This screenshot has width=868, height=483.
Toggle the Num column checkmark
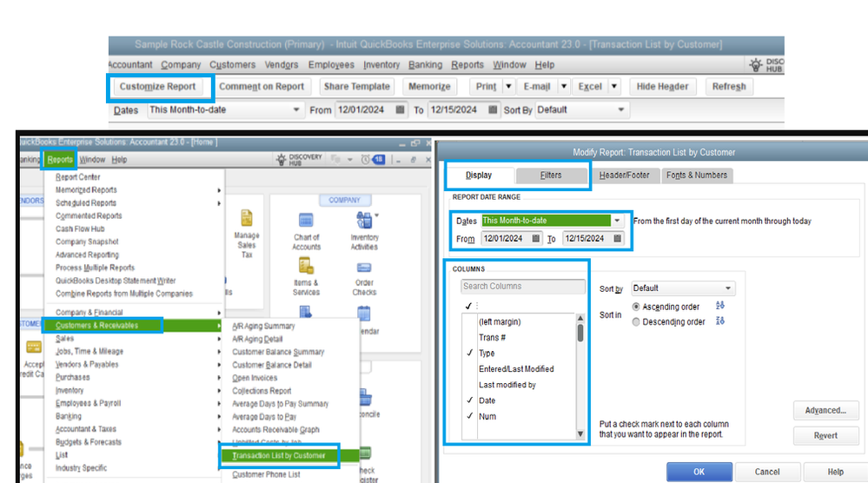pos(469,416)
